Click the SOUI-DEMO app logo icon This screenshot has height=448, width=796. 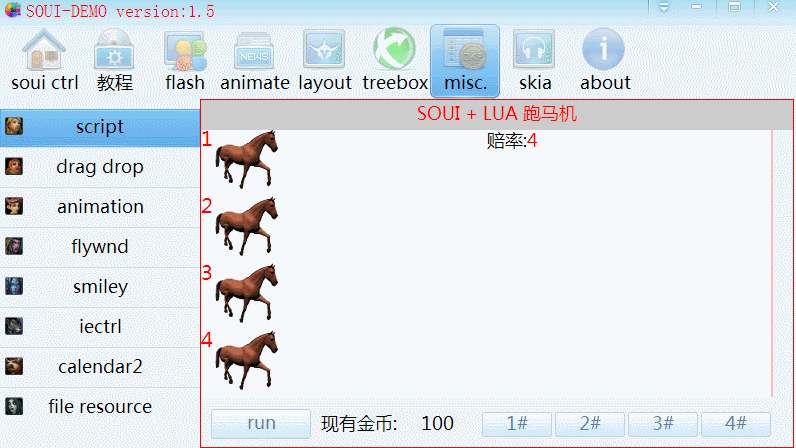click(x=13, y=10)
